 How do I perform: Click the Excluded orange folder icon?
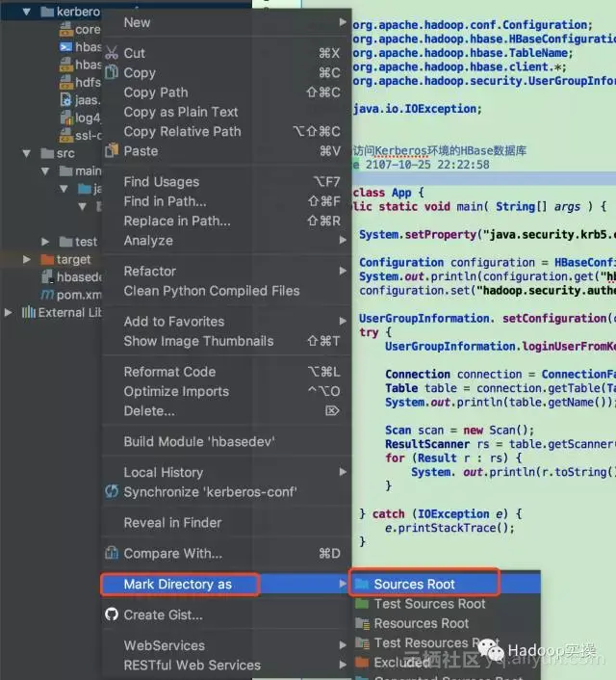coord(362,663)
